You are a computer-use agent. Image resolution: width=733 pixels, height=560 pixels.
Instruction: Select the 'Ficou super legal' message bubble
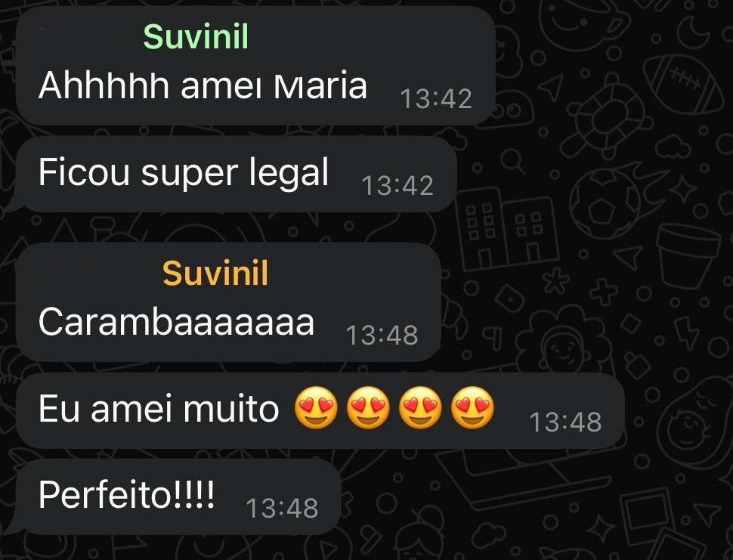(x=236, y=175)
